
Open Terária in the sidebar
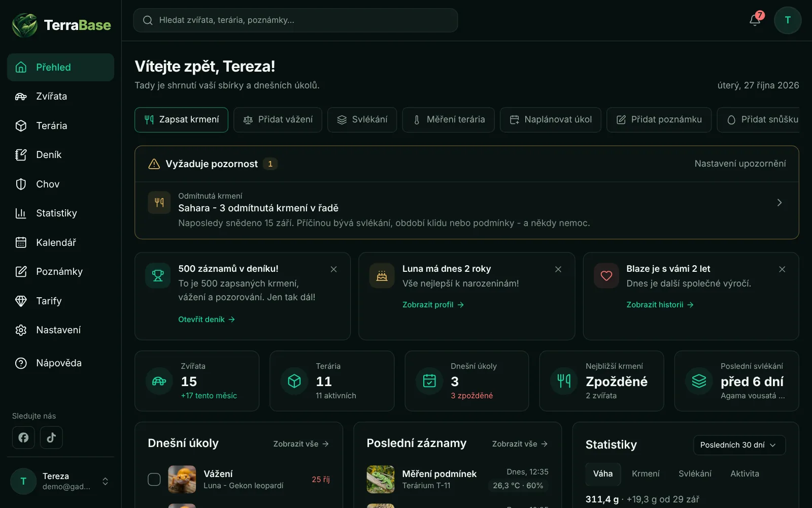[60, 125]
